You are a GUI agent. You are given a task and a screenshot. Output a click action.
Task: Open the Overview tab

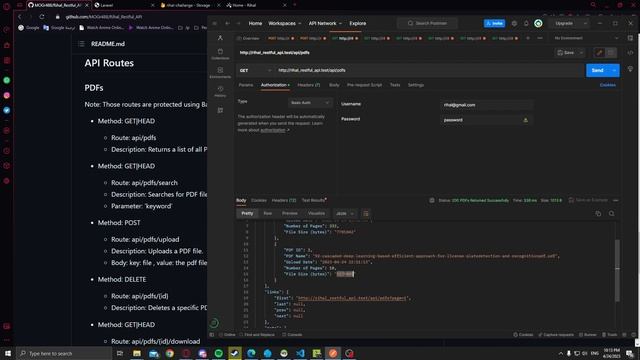coord(248,38)
